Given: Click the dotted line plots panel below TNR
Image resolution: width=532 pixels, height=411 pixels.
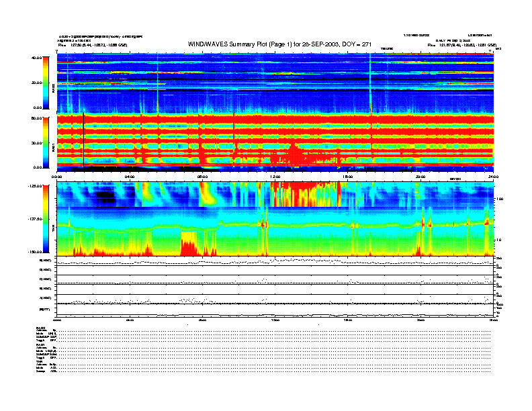Looking at the screenshot, I should [275, 286].
